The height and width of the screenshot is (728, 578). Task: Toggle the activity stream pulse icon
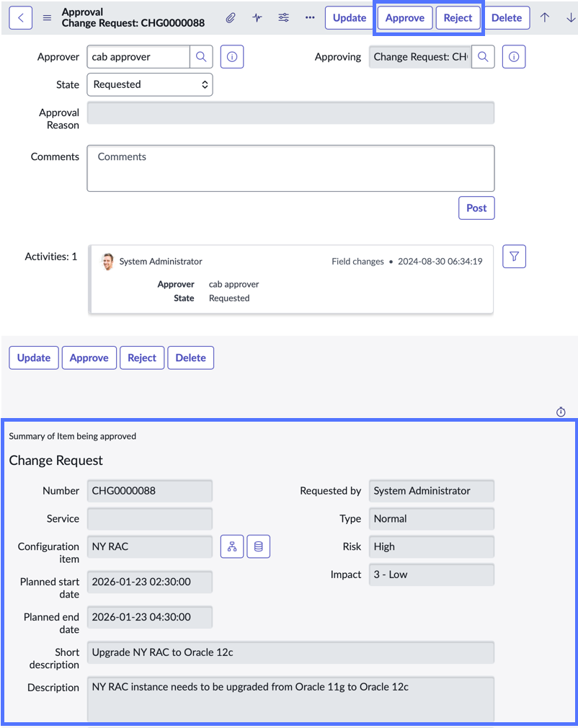coord(257,18)
